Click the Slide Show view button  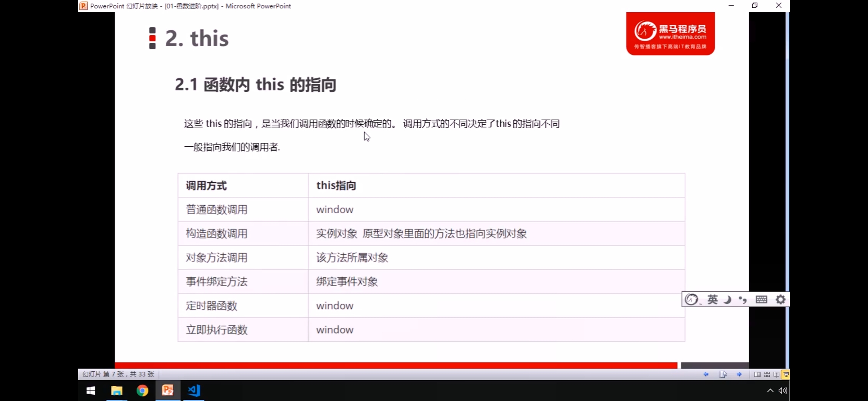point(786,374)
